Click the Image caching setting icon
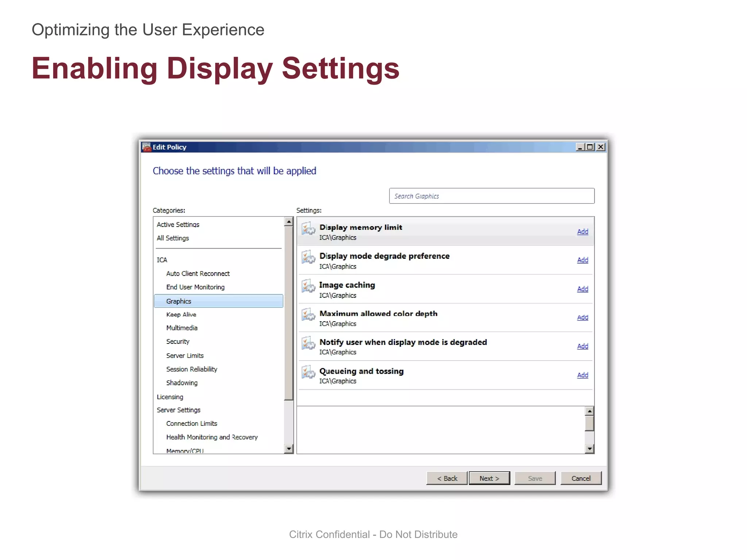The width and height of the screenshot is (747, 560). pos(308,286)
